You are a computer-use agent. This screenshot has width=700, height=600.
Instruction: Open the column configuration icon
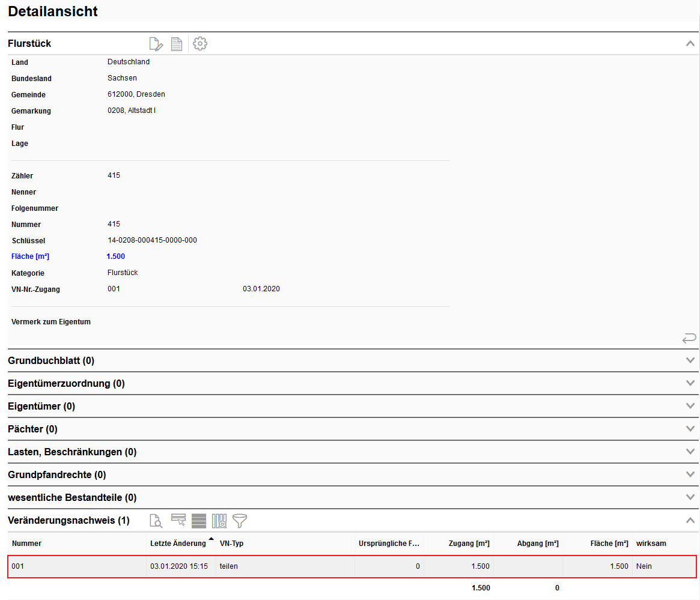219,521
